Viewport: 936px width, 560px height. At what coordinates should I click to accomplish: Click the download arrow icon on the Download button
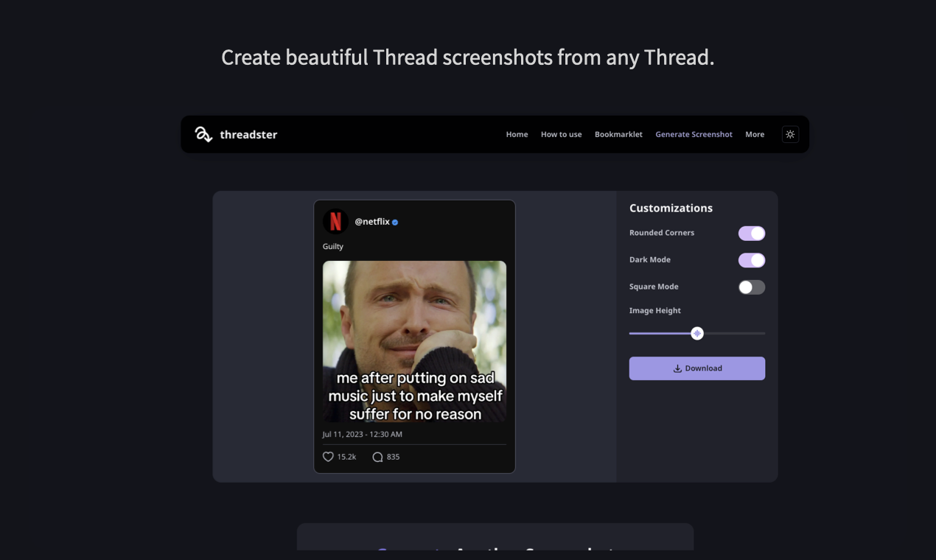[x=677, y=368]
